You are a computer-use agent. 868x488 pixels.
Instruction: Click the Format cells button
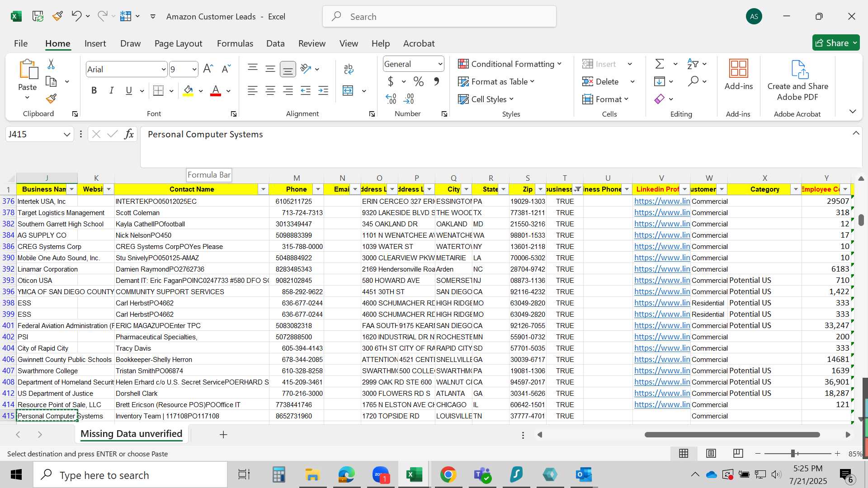605,99
